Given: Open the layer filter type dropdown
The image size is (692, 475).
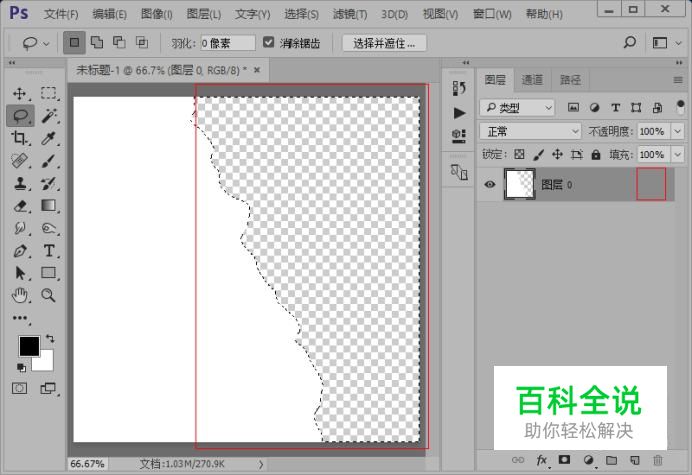Looking at the screenshot, I should 517,107.
